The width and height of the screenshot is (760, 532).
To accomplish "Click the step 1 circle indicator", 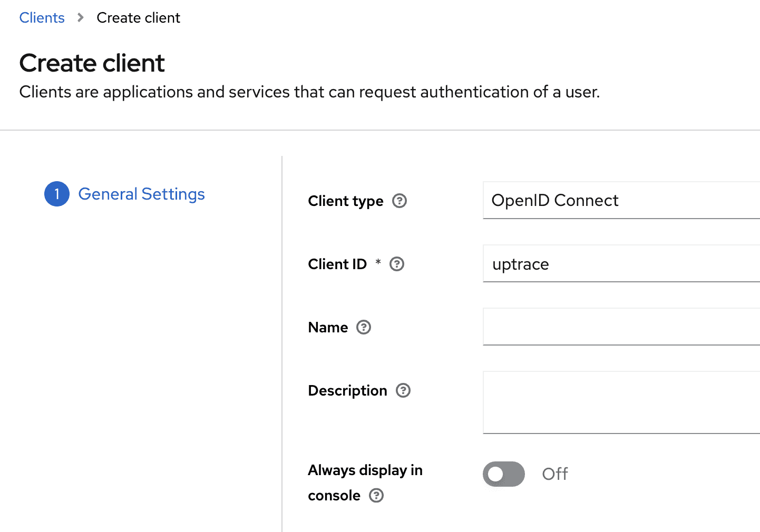I will coord(56,194).
